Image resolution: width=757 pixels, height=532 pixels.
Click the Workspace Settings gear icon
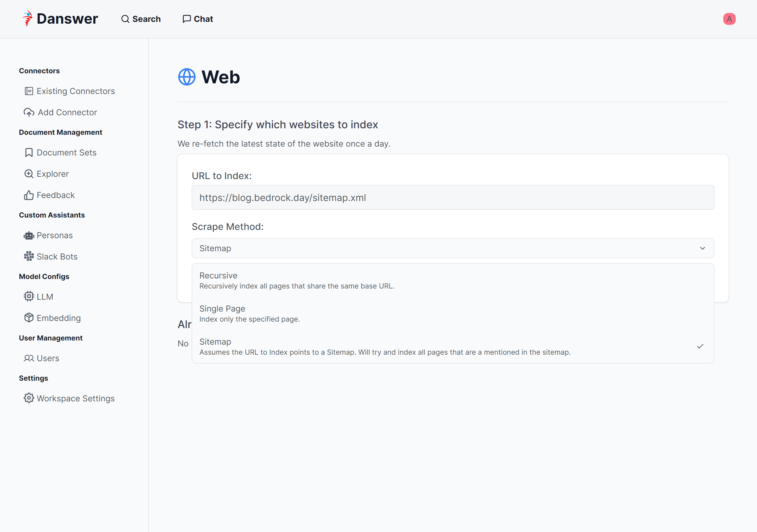[x=29, y=398]
